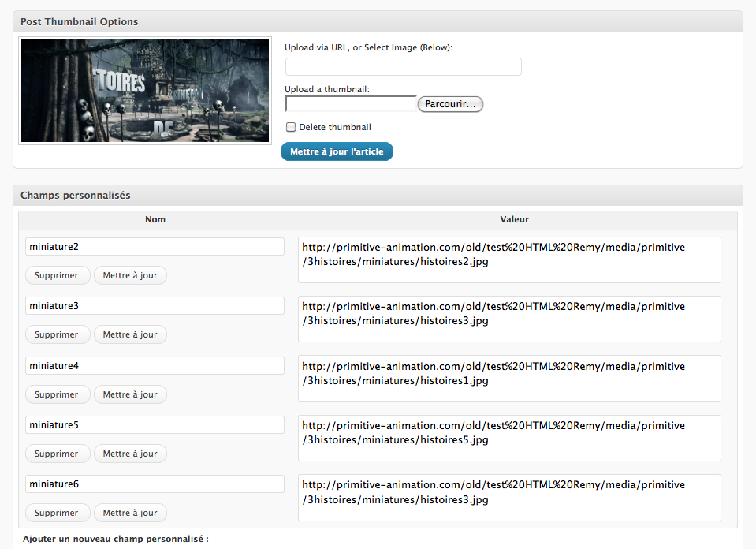The height and width of the screenshot is (549, 756).
Task: Click Supprimer for miniature4
Action: pos(58,394)
